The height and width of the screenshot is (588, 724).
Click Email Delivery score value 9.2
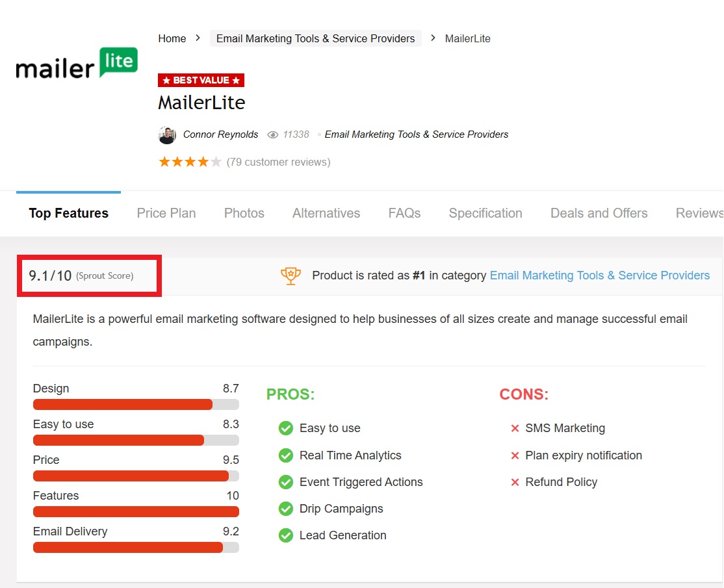pyautogui.click(x=231, y=531)
